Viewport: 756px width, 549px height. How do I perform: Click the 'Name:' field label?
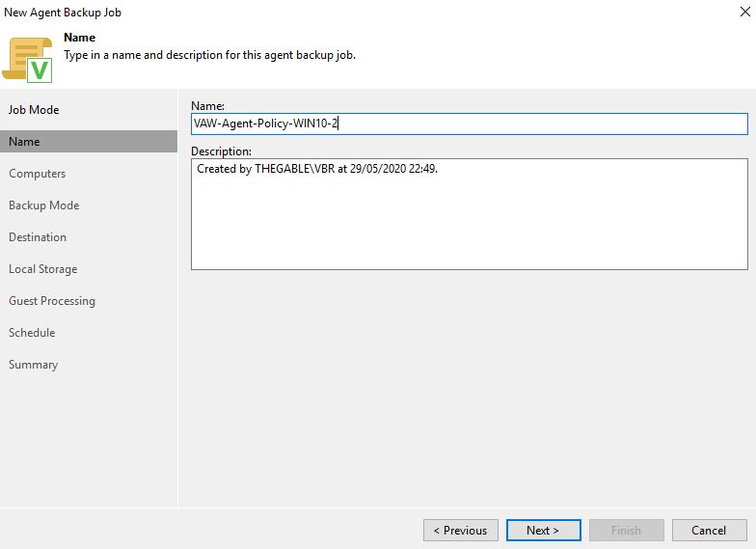tap(208, 106)
